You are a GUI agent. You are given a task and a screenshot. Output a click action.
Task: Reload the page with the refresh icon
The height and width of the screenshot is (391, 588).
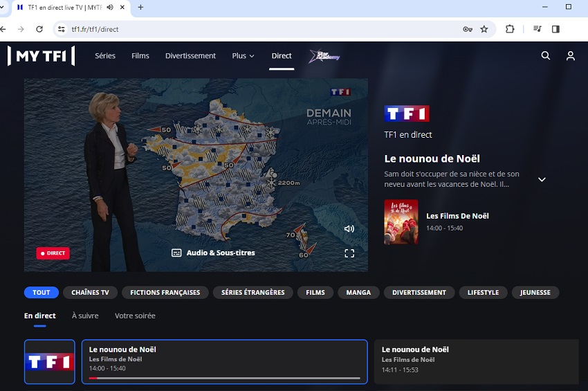tap(39, 29)
